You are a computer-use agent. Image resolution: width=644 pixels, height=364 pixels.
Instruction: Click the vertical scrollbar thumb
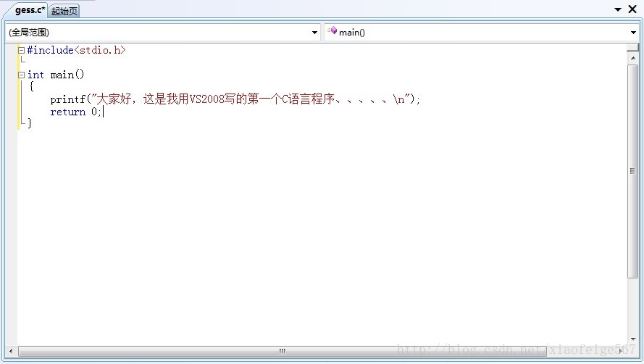(632, 171)
